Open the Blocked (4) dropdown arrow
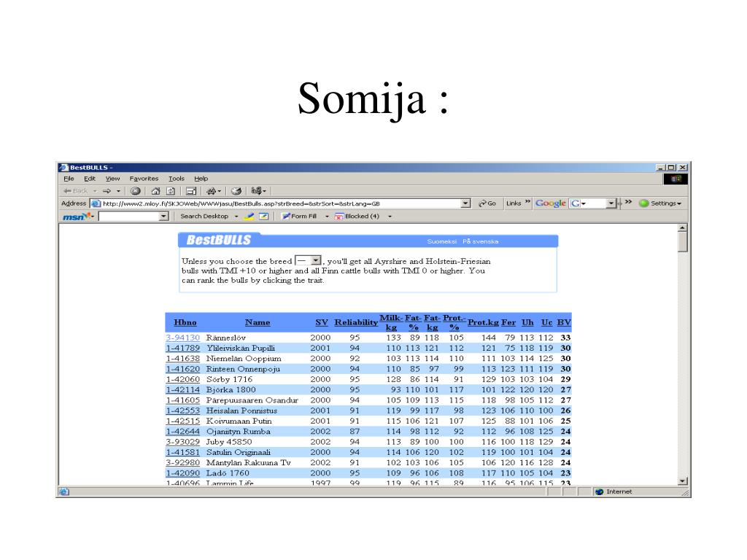Image resolution: width=747 pixels, height=560 pixels. tap(390, 217)
